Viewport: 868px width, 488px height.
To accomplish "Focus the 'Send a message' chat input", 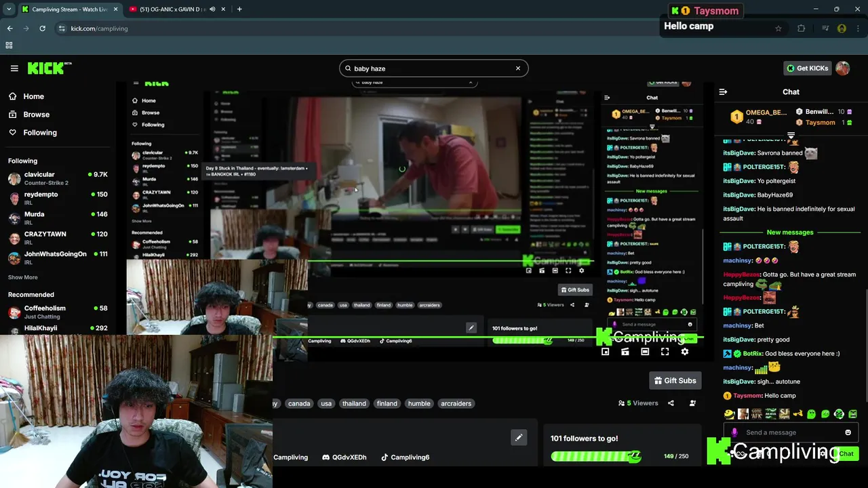I will pyautogui.click(x=791, y=432).
